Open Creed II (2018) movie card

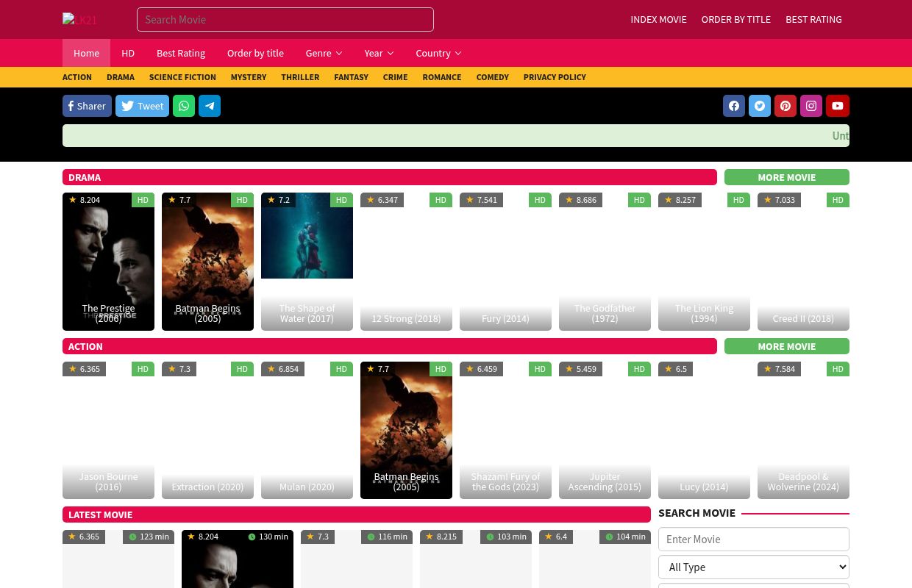(803, 262)
